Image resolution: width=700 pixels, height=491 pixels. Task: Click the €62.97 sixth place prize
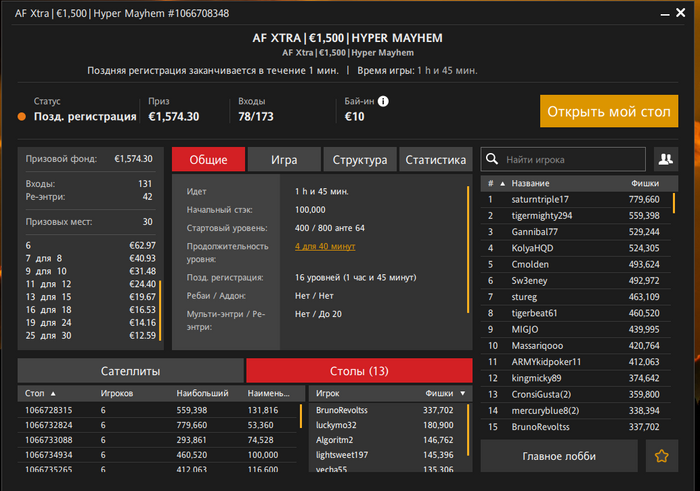pyautogui.click(x=142, y=246)
